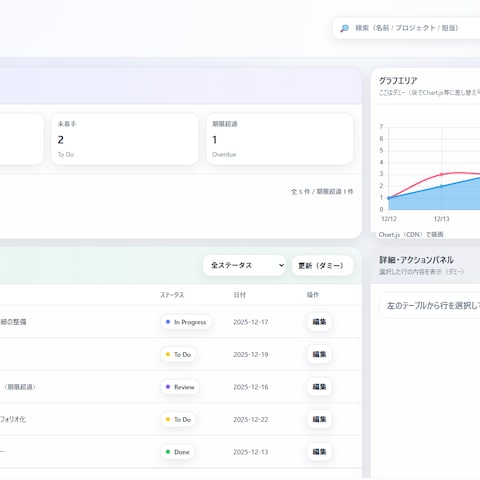Click the search magnifier icon
The height and width of the screenshot is (480, 480).
(344, 28)
